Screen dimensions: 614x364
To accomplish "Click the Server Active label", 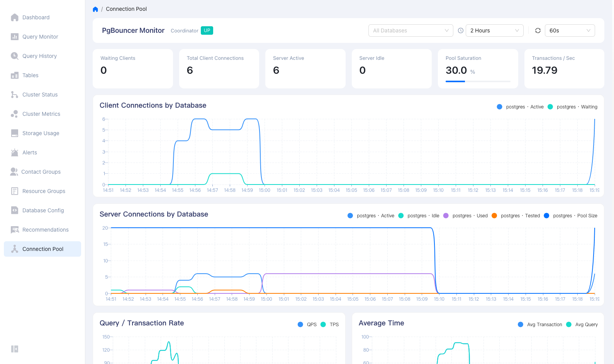I will click(x=288, y=58).
